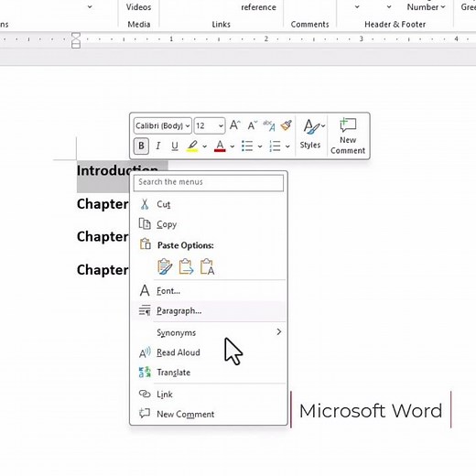Toggle Italic in the mini toolbar
476x476 pixels.
[x=158, y=146]
